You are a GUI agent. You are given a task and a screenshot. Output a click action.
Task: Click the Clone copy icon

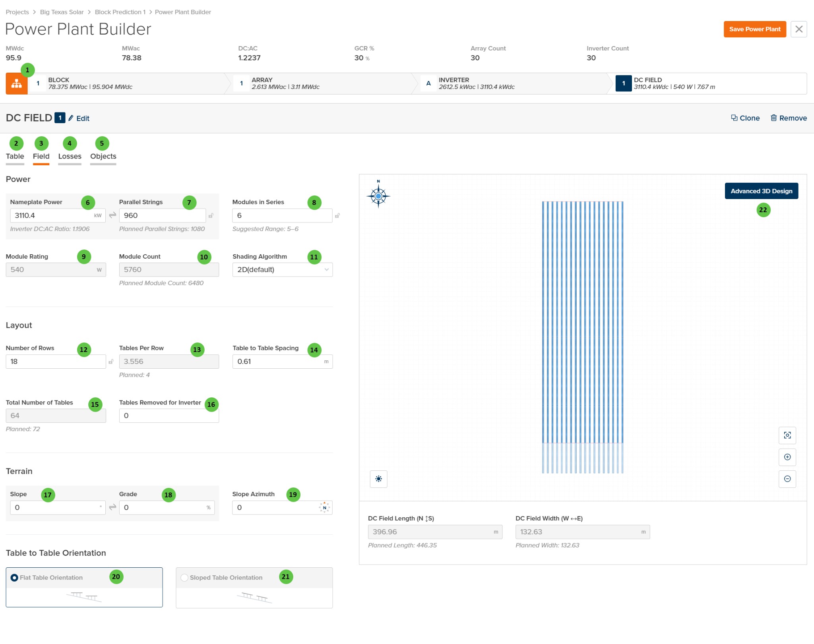[734, 118]
